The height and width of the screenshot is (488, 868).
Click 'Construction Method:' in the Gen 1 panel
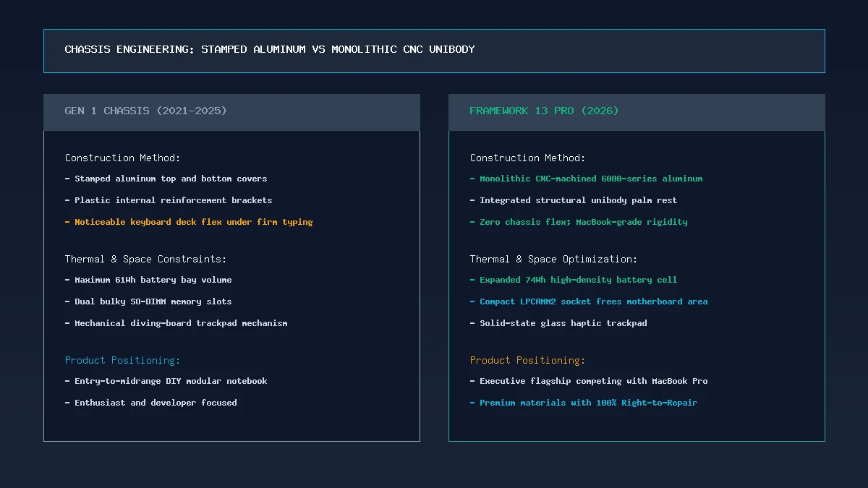[122, 158]
